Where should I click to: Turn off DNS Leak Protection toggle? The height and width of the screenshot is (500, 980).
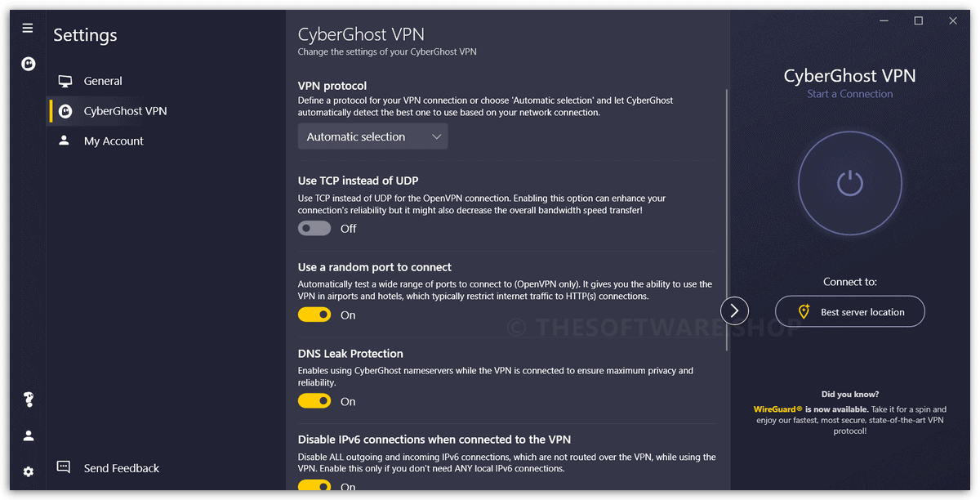(314, 401)
